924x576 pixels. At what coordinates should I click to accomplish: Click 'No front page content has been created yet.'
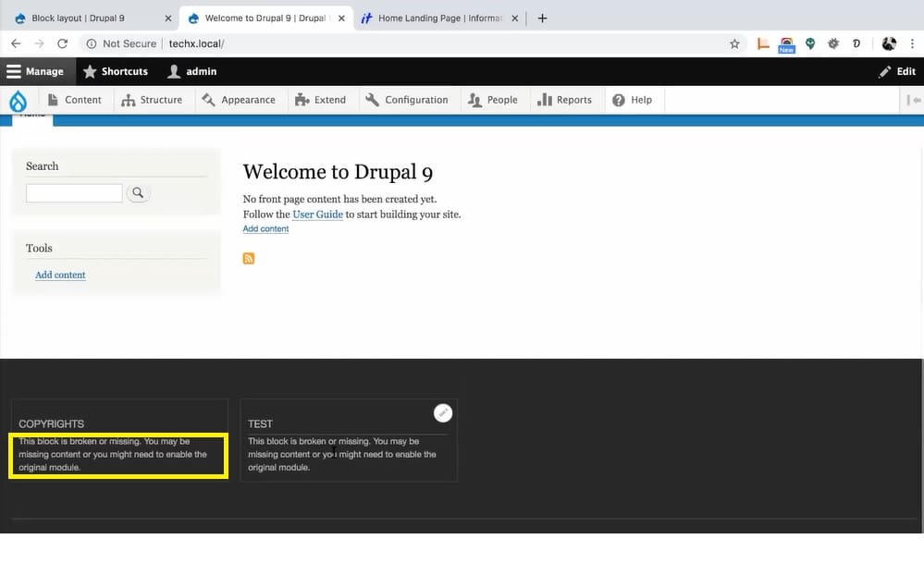pyautogui.click(x=340, y=199)
